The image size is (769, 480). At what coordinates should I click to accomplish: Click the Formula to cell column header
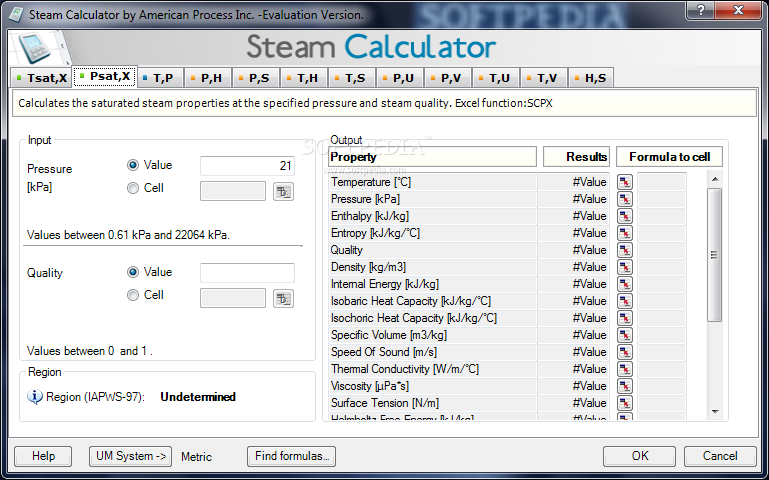tap(669, 157)
